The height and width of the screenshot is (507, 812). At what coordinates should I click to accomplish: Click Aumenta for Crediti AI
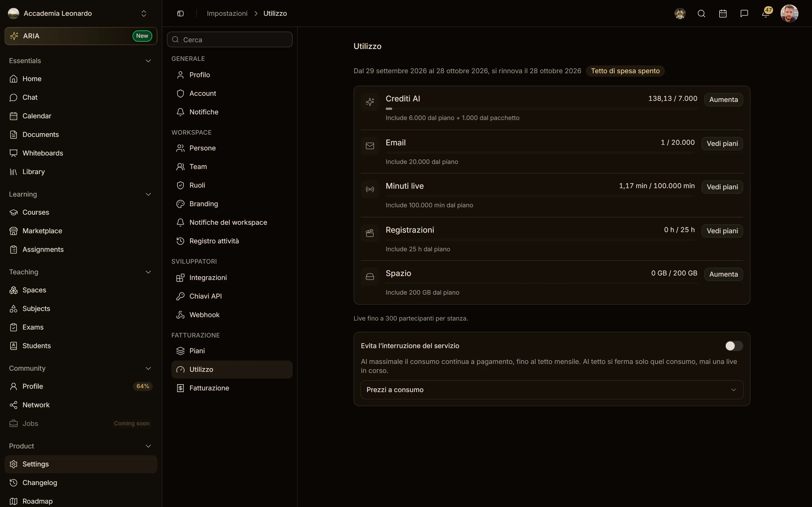tap(723, 100)
